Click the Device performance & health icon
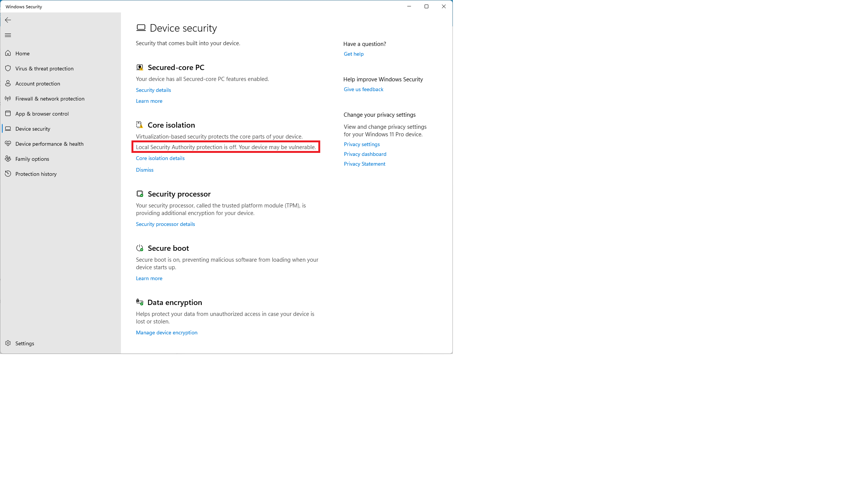868x488 pixels. 8,143
